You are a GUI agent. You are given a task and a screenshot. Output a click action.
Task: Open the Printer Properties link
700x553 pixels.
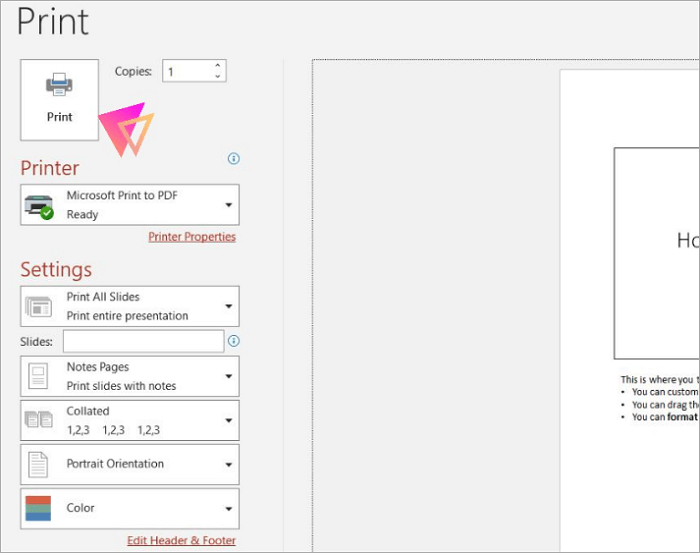[192, 237]
